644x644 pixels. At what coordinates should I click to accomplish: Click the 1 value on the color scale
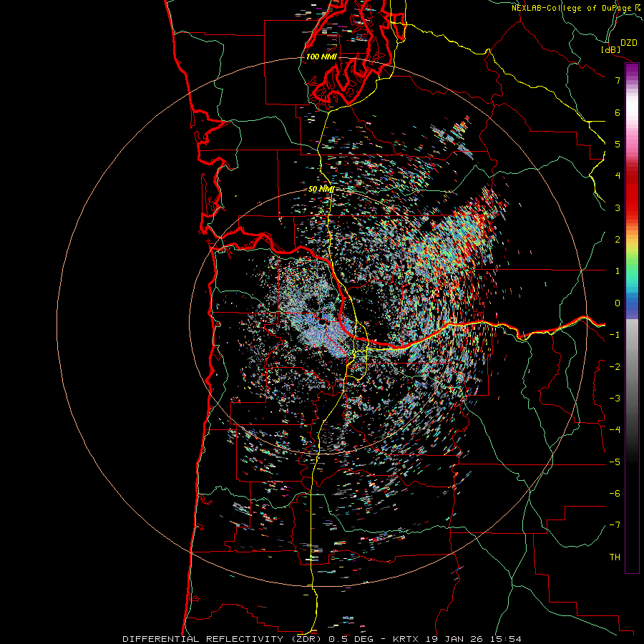click(618, 271)
